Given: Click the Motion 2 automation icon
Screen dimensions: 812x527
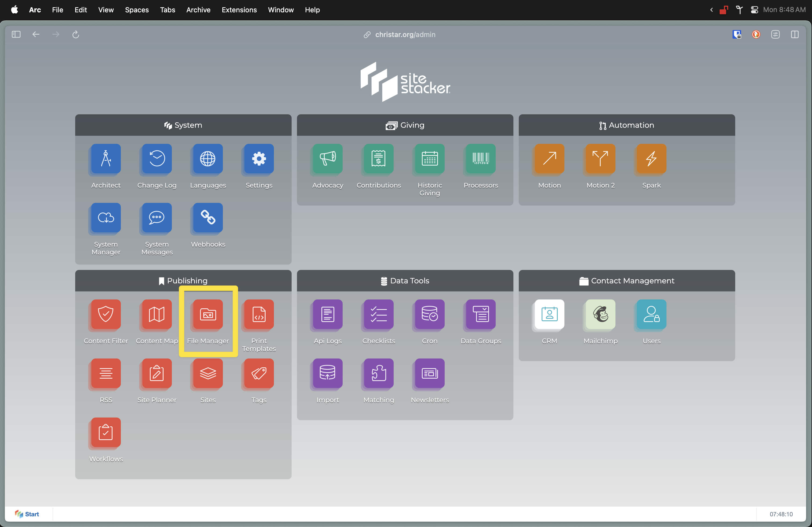Looking at the screenshot, I should pos(600,159).
